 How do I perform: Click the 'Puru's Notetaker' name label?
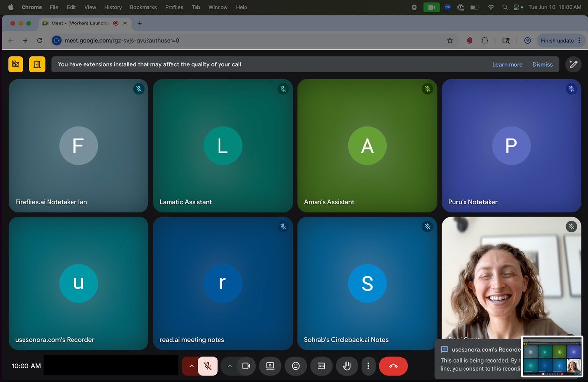[x=473, y=202]
